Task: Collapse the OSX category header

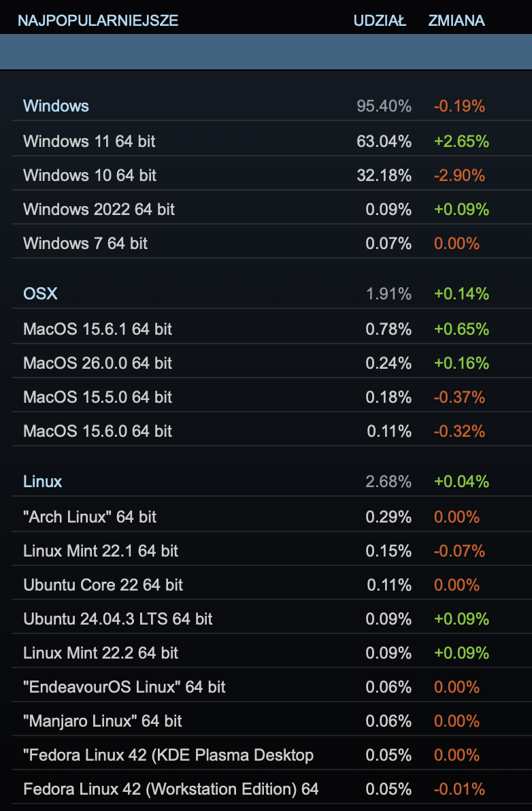Action: (x=41, y=294)
